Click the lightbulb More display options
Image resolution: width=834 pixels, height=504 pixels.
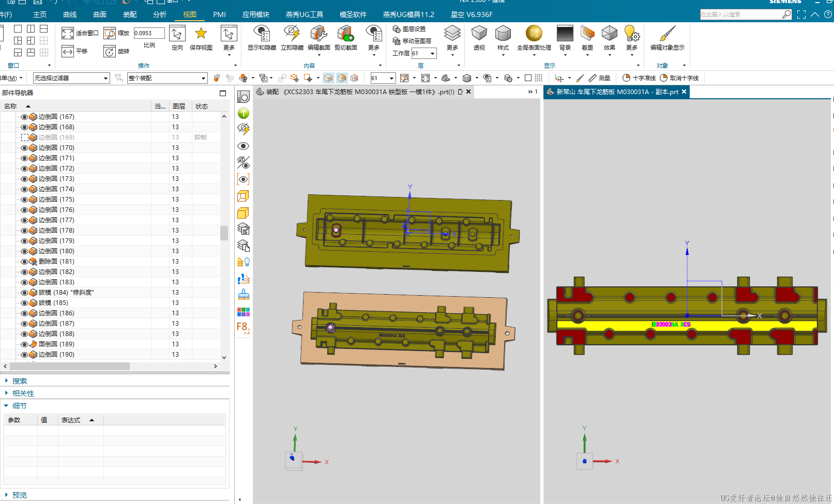[631, 34]
